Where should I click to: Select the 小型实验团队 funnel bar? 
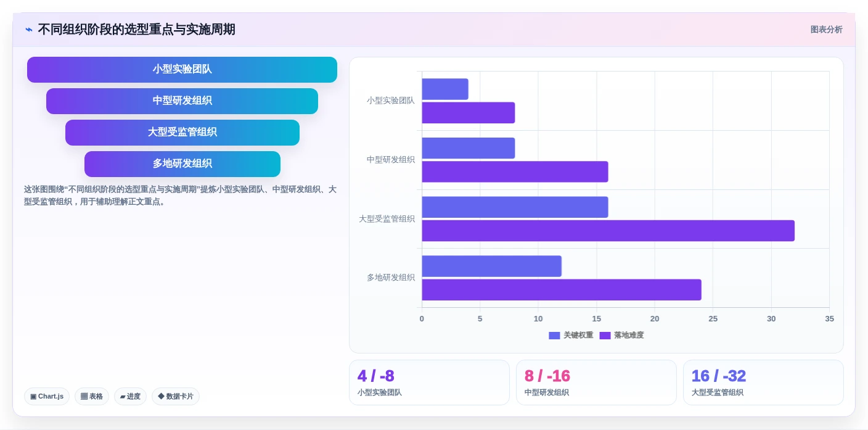tap(182, 70)
